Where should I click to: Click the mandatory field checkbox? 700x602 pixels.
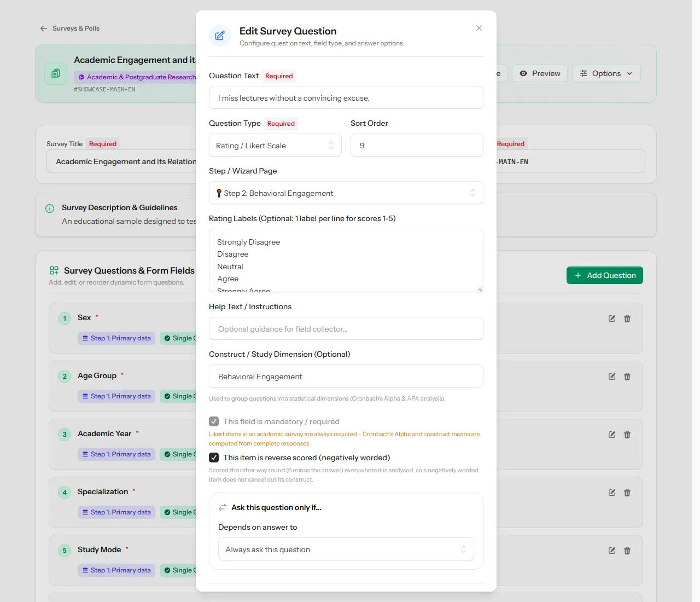pos(214,421)
